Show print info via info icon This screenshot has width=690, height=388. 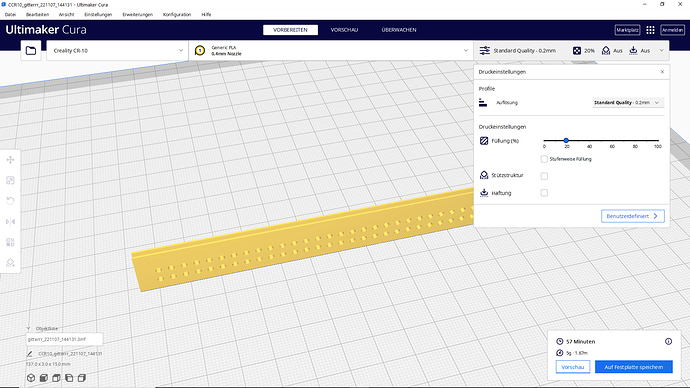668,341
